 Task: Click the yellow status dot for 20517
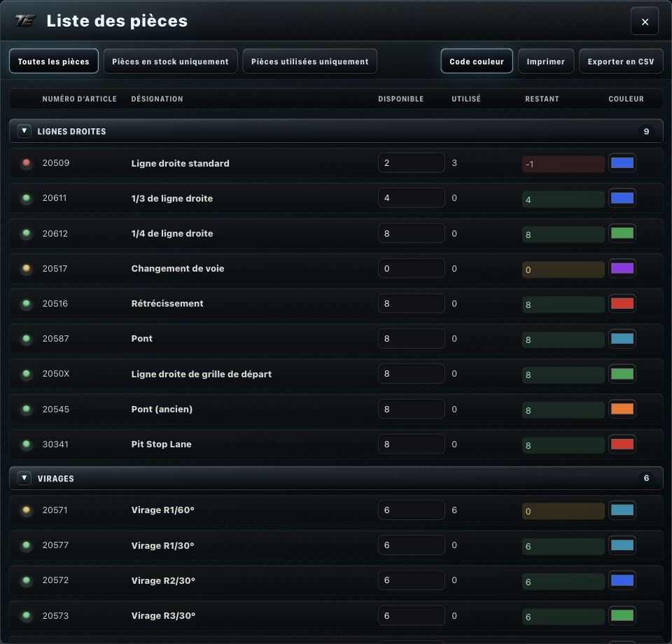tap(26, 269)
